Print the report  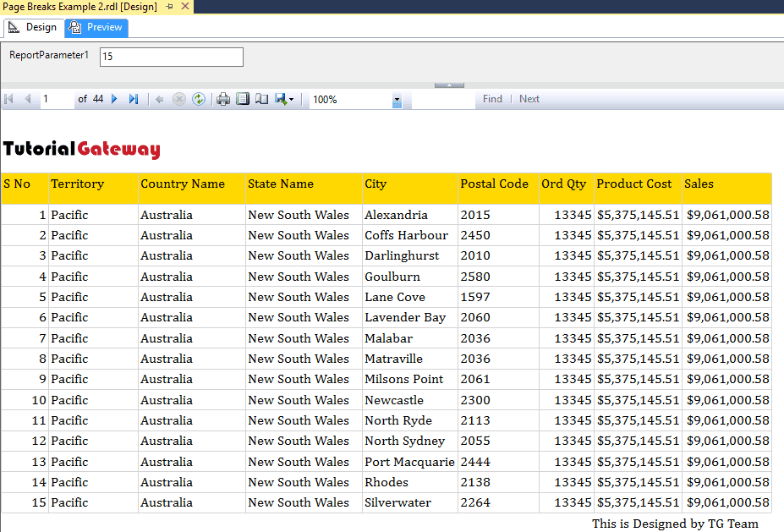click(222, 99)
